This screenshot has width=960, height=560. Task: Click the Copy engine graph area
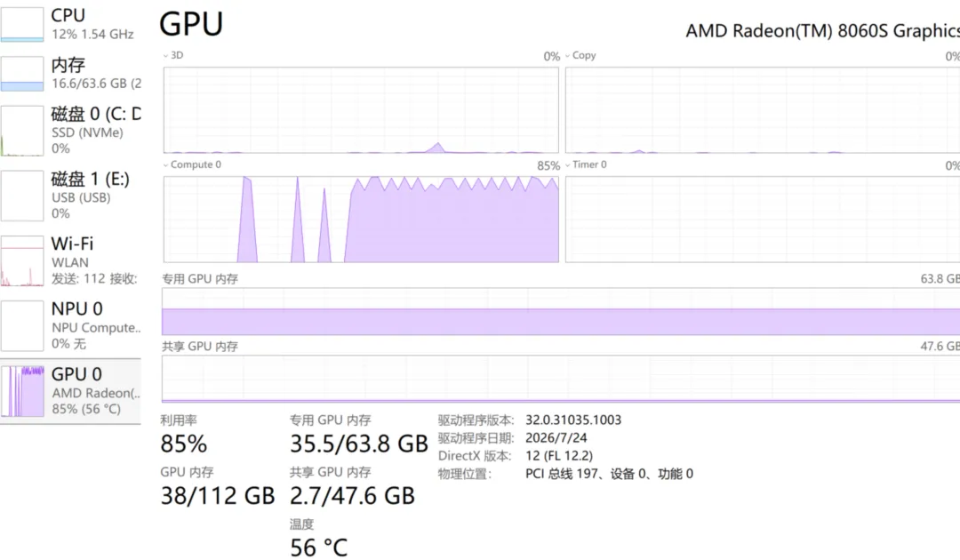763,110
